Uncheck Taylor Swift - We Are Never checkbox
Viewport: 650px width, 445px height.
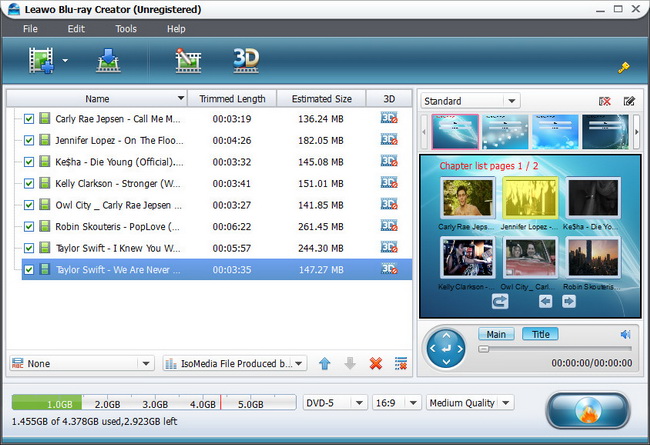29,270
